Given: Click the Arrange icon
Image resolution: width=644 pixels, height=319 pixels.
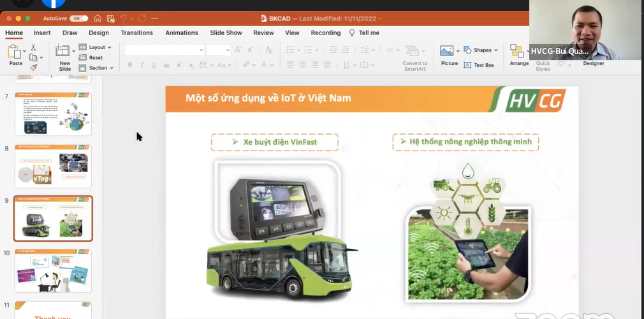Looking at the screenshot, I should coord(516,51).
